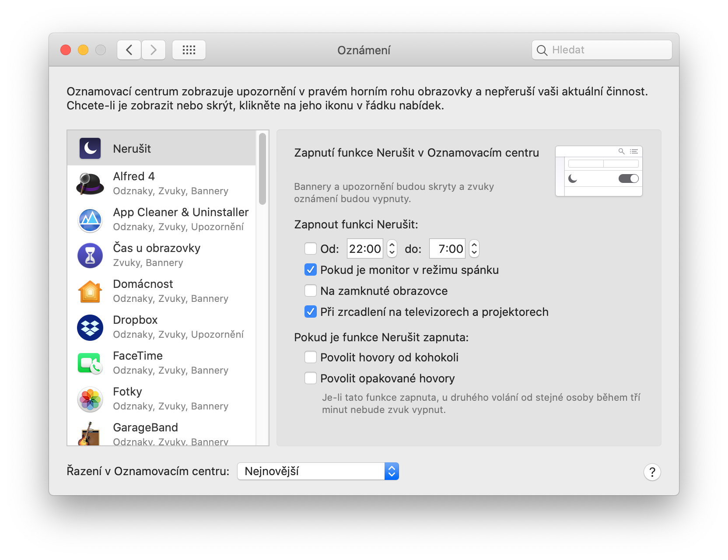Enable the Od: scheduled time checkbox
Screen dimensions: 728x560
[311, 248]
